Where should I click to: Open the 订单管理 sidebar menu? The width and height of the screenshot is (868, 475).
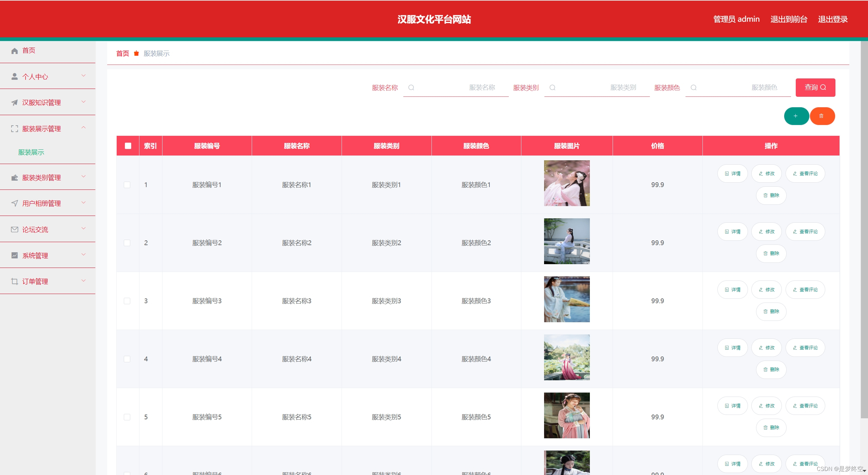(47, 281)
